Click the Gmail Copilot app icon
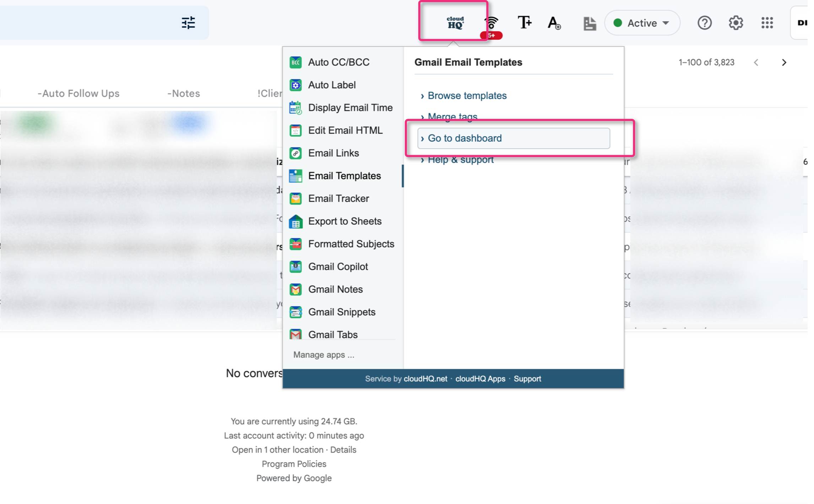The height and width of the screenshot is (504, 814). pos(295,267)
